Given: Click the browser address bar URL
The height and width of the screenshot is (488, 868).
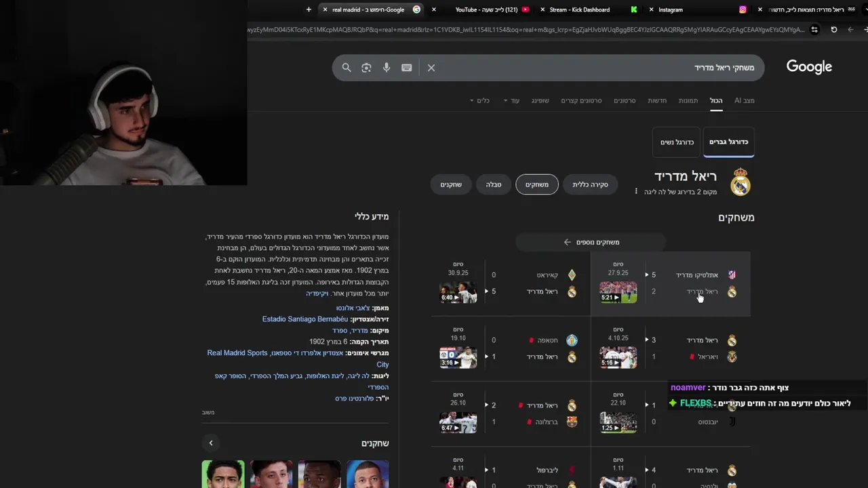Looking at the screenshot, I should point(526,30).
